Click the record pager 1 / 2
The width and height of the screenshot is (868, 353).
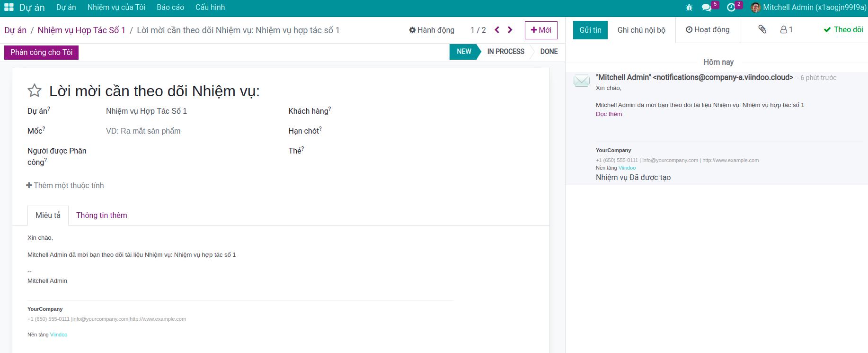pos(478,30)
